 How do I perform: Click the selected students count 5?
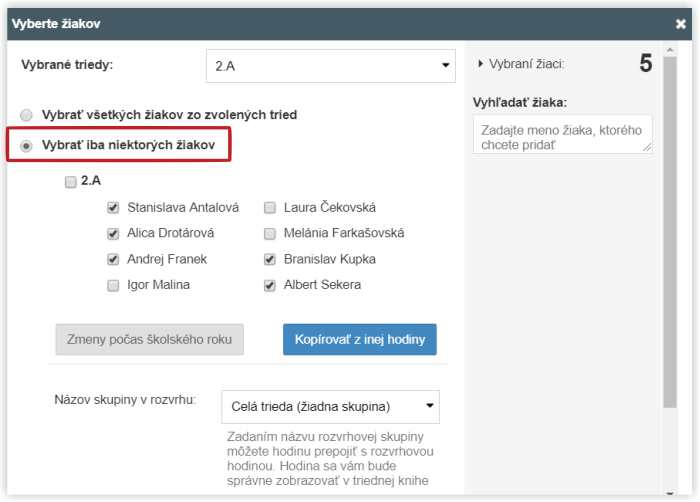tap(645, 64)
